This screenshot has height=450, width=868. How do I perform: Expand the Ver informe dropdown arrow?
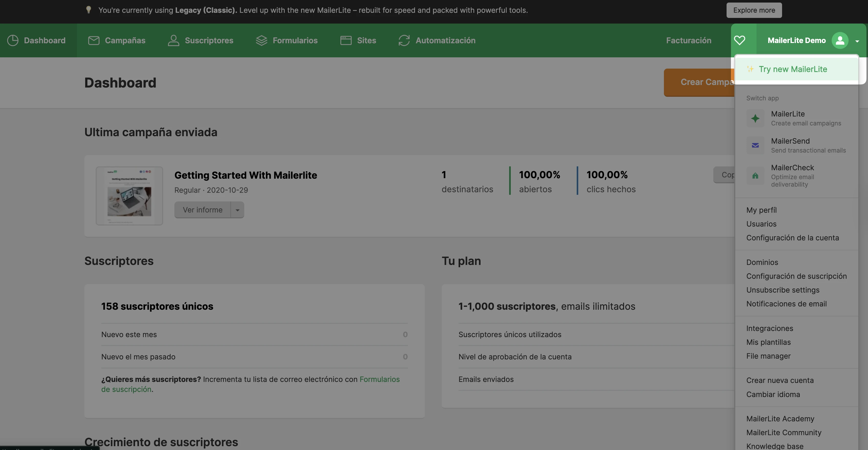[237, 210]
